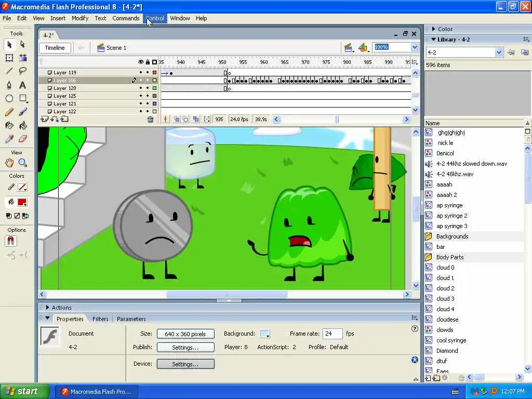Image resolution: width=532 pixels, height=399 pixels.
Task: Click the Device Settings button
Action: pos(185,364)
